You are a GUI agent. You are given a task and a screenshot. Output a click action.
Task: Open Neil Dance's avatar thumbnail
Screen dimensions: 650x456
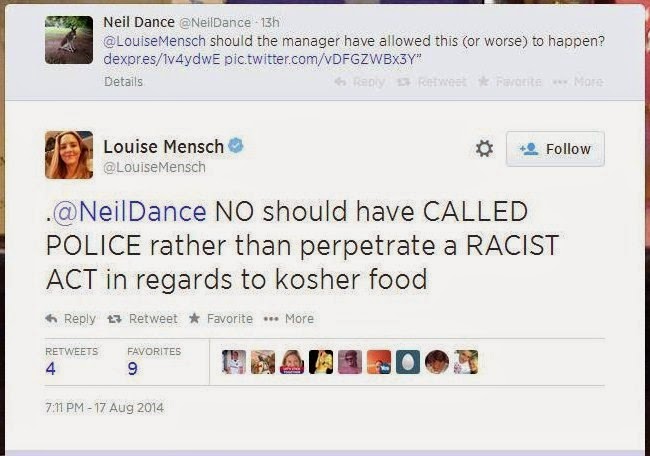coord(68,40)
